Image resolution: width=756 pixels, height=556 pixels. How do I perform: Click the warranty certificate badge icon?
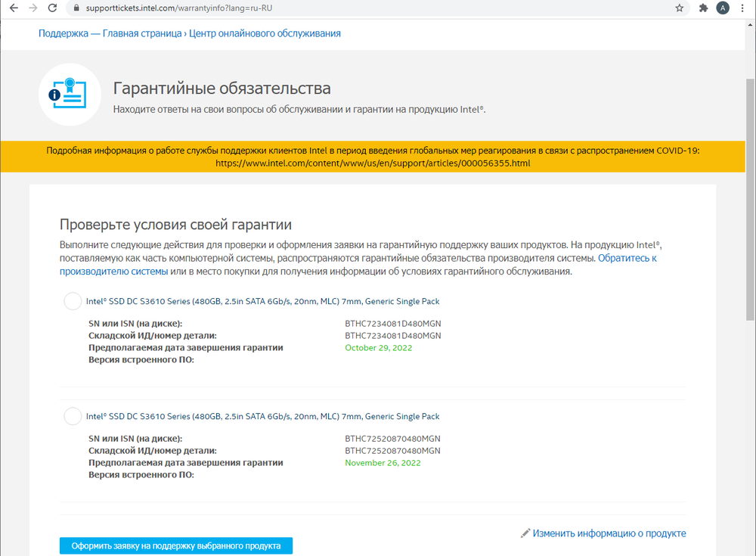coord(70,95)
